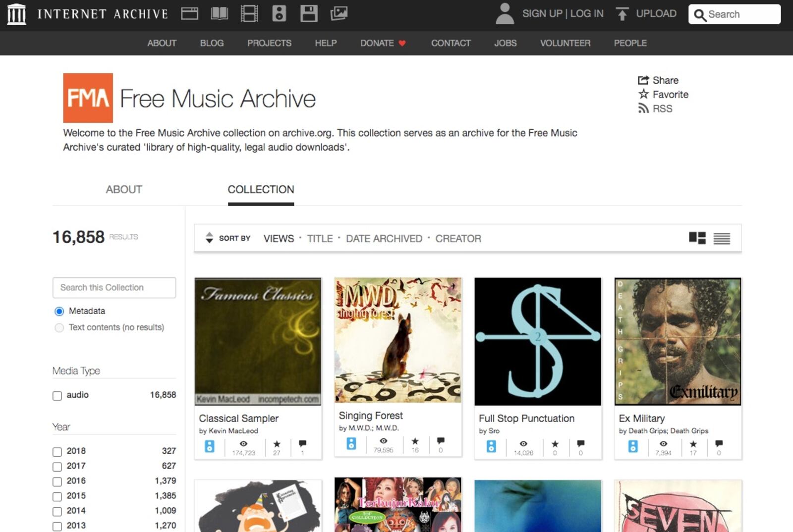This screenshot has width=793, height=532.
Task: Open the Texts book icon
Action: point(220,13)
